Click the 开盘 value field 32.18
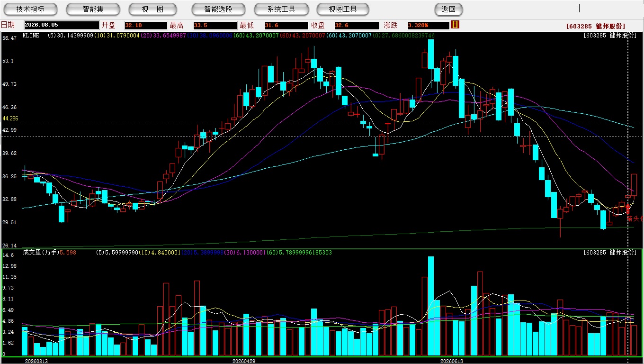 point(146,25)
